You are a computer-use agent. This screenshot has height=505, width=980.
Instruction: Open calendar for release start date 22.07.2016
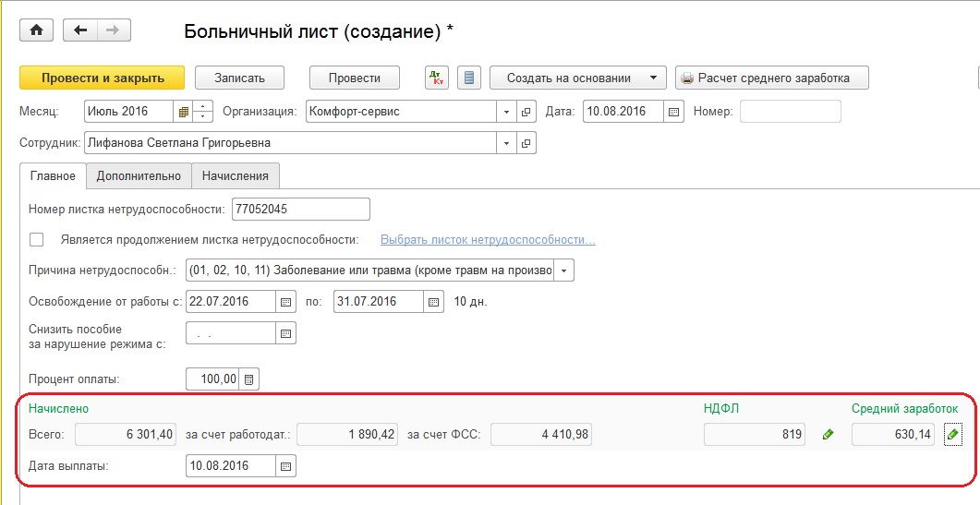coord(285,302)
